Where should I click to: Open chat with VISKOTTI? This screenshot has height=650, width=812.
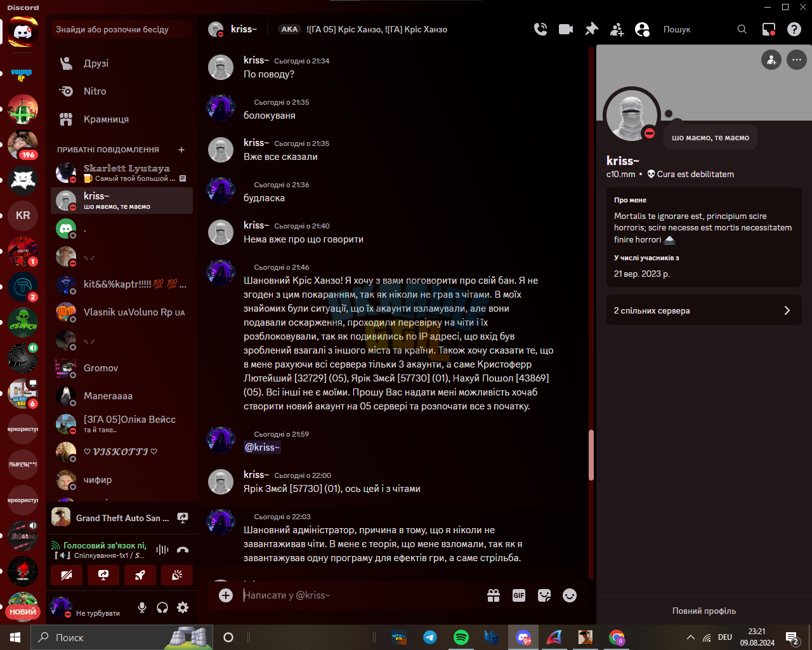pos(122,452)
